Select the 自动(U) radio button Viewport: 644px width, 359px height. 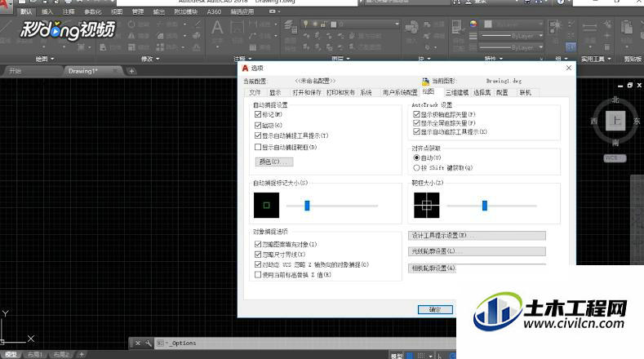pos(416,157)
